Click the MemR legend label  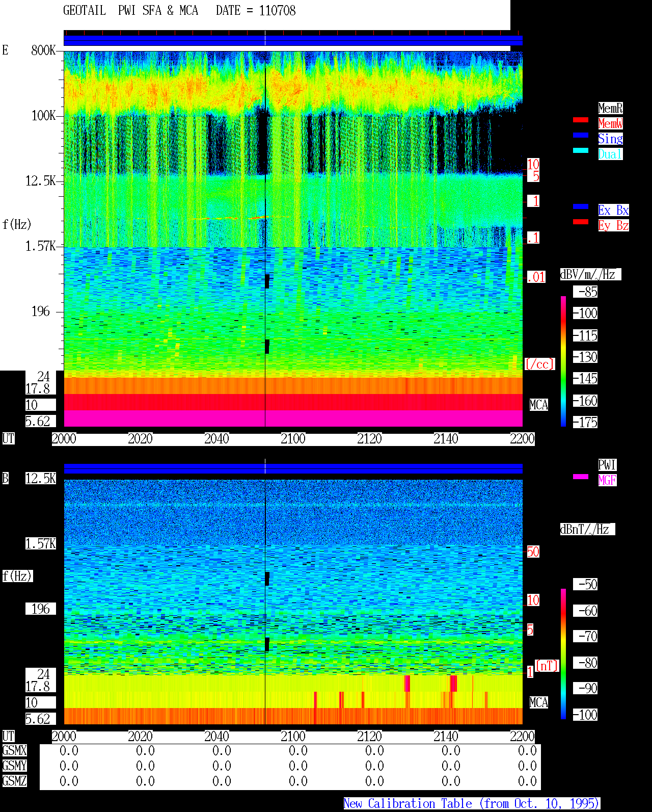coord(610,108)
